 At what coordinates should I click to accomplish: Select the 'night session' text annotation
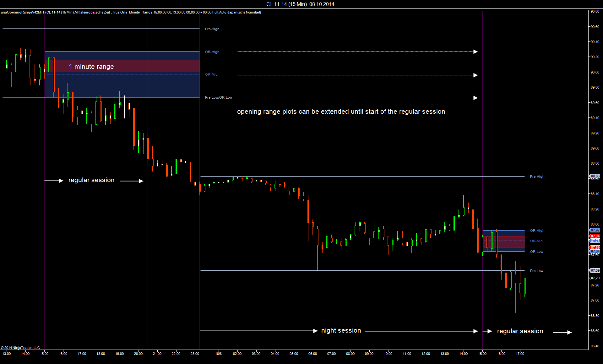[341, 330]
